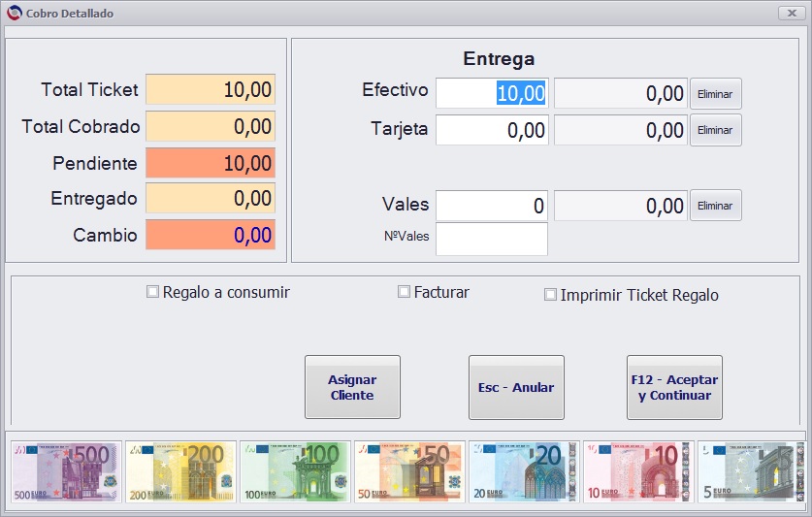This screenshot has width=812, height=517.
Task: Click Eliminar next to Vales
Action: [715, 206]
